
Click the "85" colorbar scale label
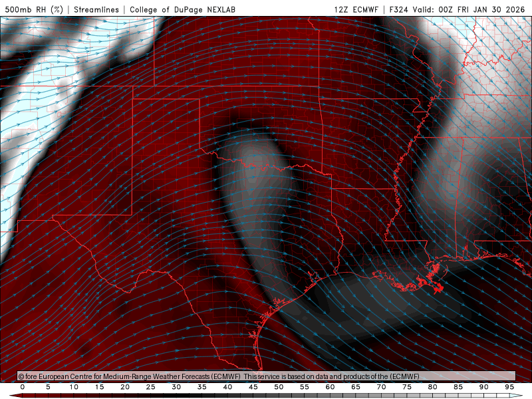[458, 387]
